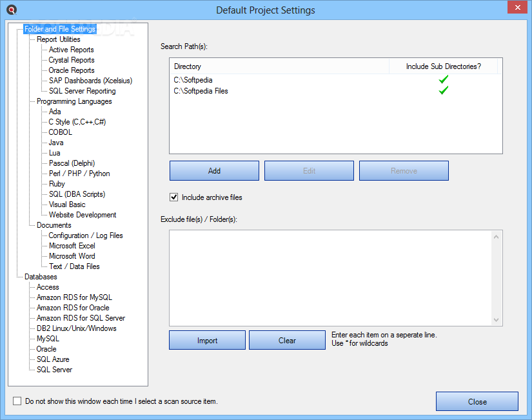The width and height of the screenshot is (532, 420).
Task: Select Lua in the tree
Action: tap(54, 153)
